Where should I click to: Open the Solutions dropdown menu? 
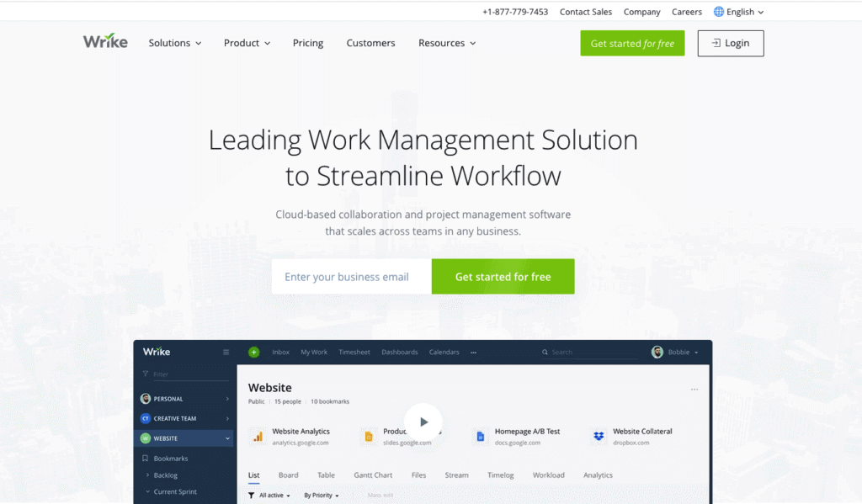(x=175, y=43)
